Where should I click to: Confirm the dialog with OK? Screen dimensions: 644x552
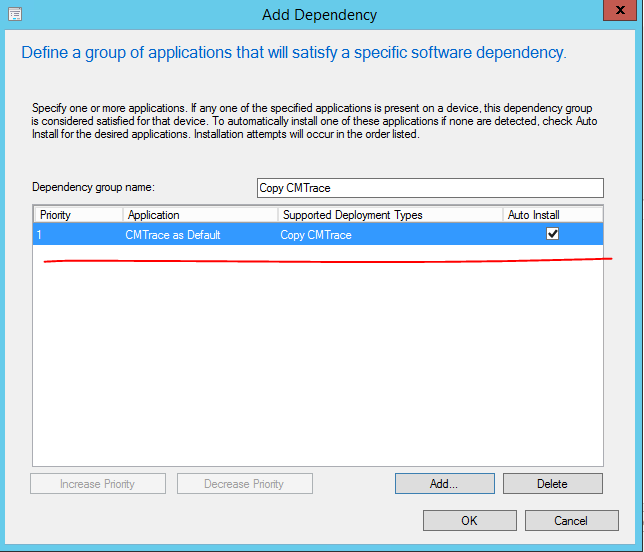tap(469, 521)
